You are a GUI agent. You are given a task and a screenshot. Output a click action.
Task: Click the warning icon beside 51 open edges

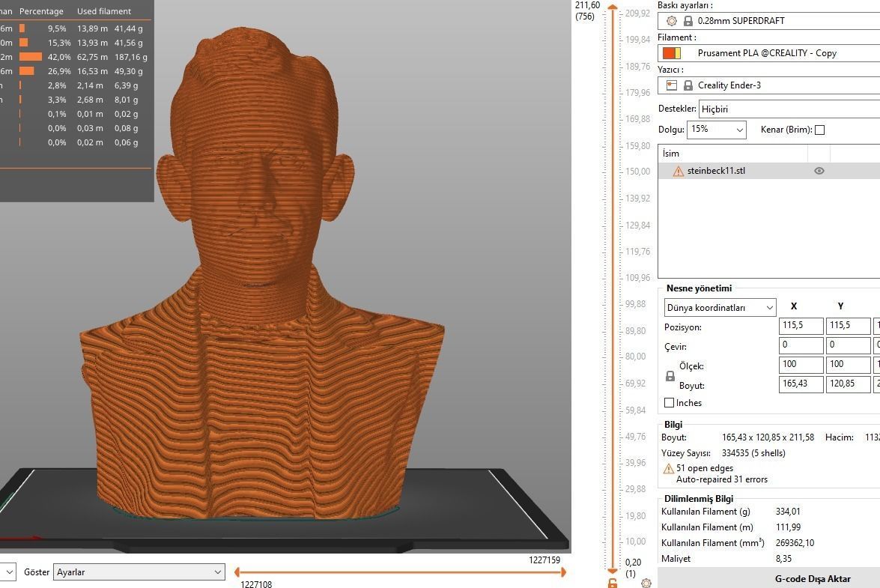click(x=668, y=468)
